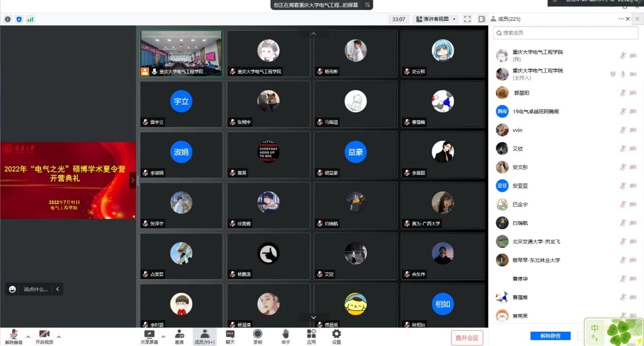Click the red 离开会议 button
Viewport: 644px width, 346px height.
pos(467,338)
